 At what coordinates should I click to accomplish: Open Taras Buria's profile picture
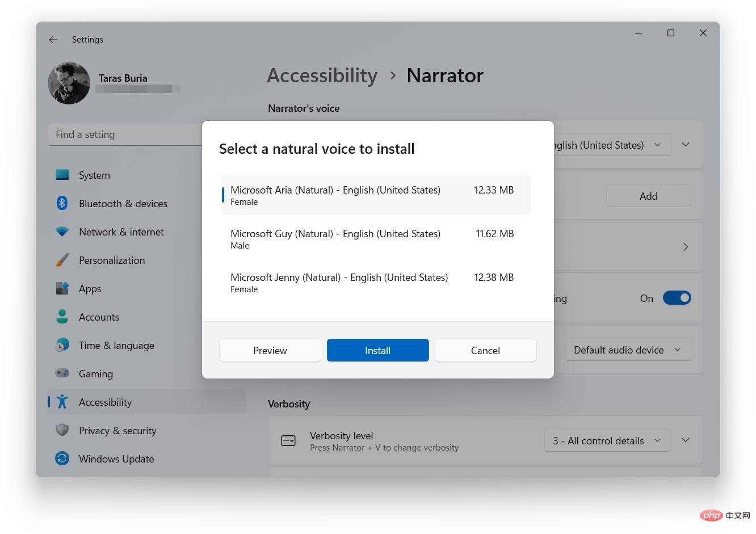(x=69, y=83)
